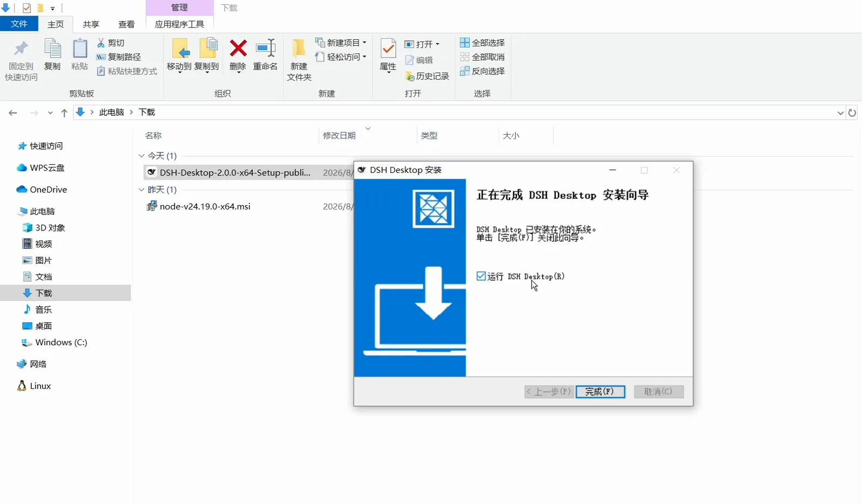Open Videos folder in sidebar
This screenshot has width=862, height=504.
click(x=37, y=244)
